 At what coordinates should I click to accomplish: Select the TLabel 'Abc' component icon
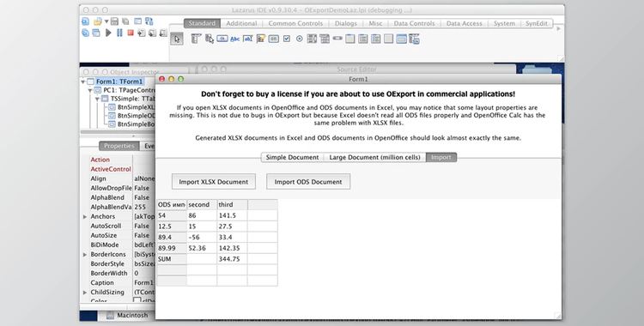click(235, 39)
